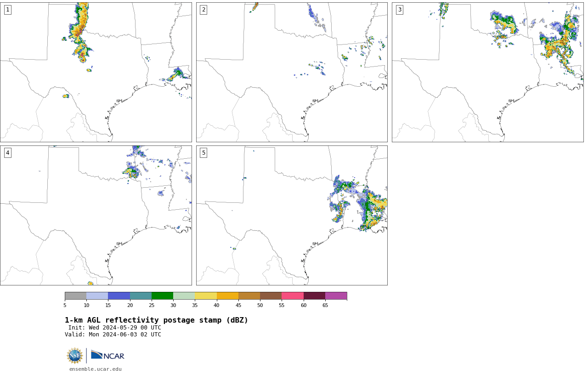Select the orange 40-45 dBZ swatch

[227, 296]
